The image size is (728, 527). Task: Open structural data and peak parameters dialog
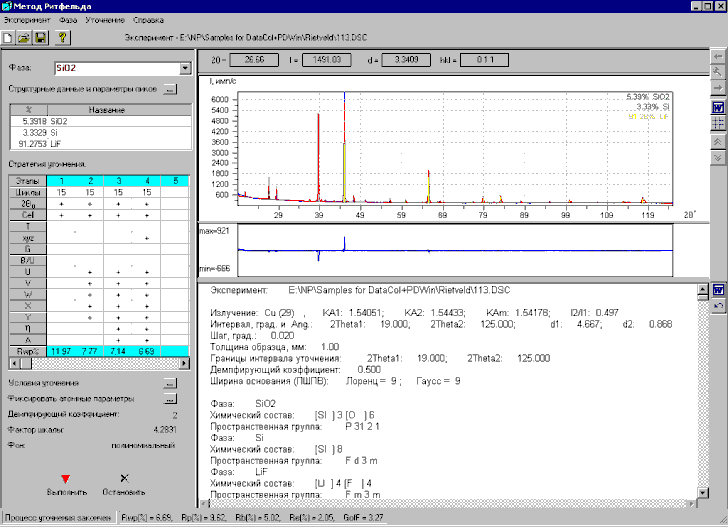pos(170,90)
